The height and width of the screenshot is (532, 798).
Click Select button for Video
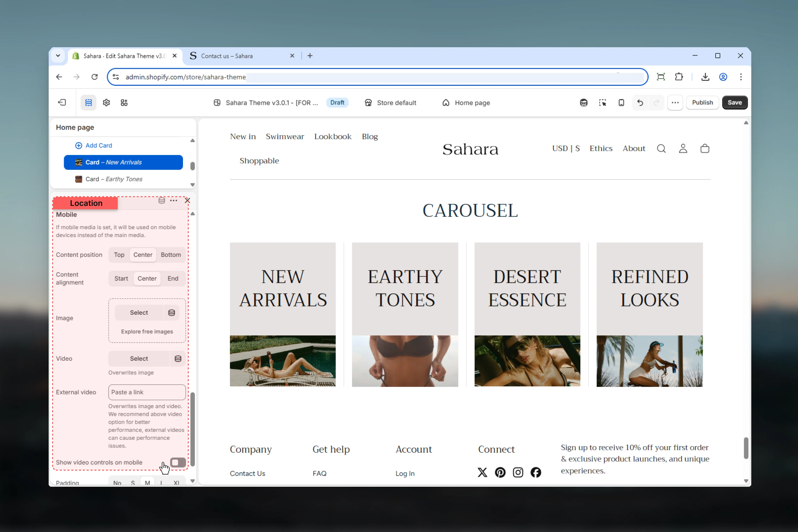tap(139, 359)
